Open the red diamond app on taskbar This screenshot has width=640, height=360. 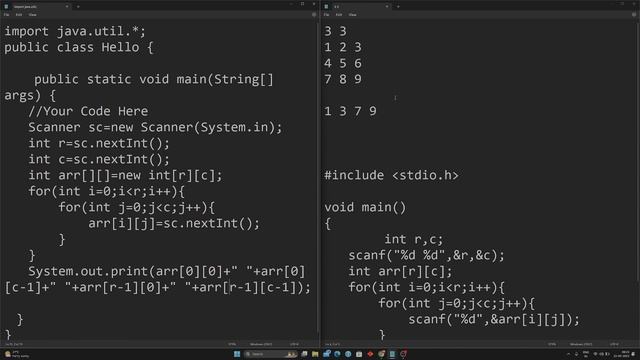(370, 354)
